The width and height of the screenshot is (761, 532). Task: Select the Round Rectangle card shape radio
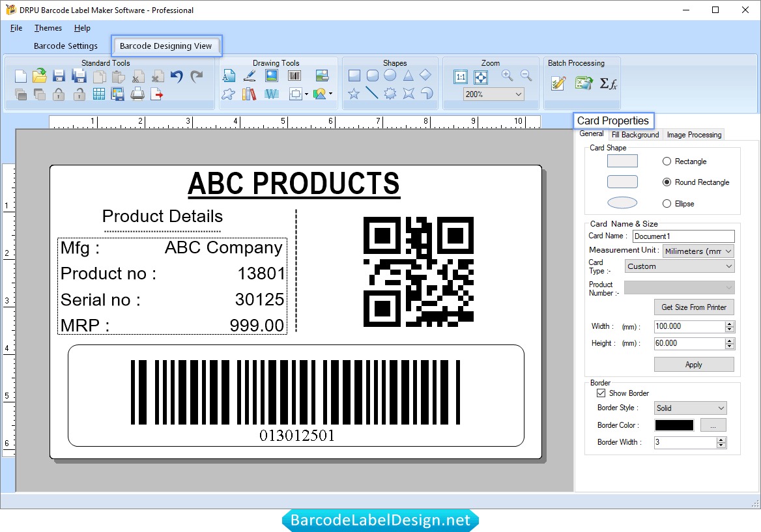(x=667, y=182)
